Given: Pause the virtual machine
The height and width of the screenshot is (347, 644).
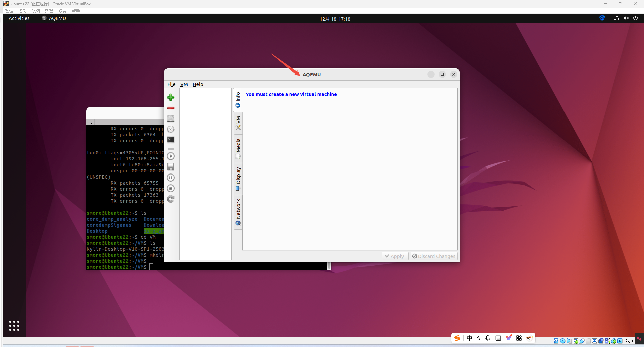Looking at the screenshot, I should [x=171, y=178].
